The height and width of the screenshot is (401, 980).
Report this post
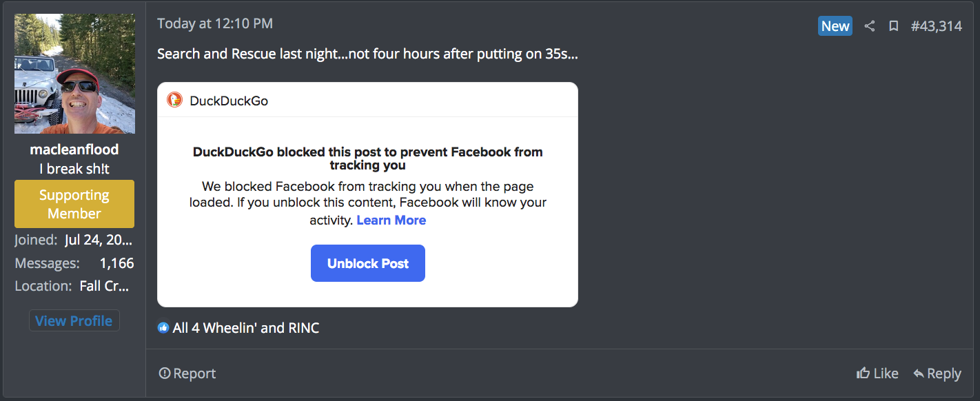[187, 373]
